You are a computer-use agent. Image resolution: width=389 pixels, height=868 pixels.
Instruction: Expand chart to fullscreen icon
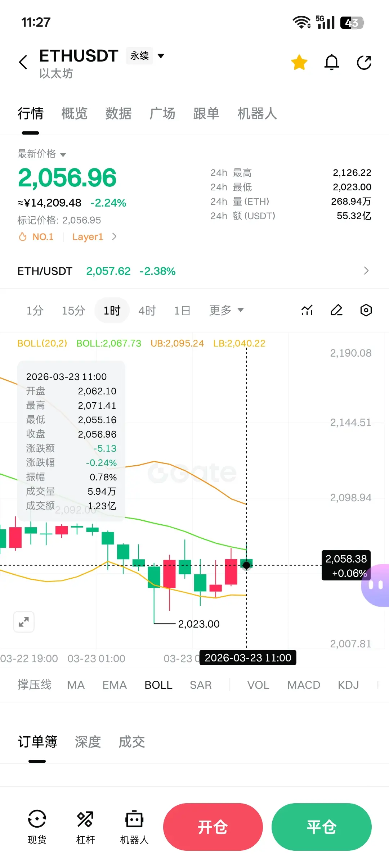[x=24, y=621]
